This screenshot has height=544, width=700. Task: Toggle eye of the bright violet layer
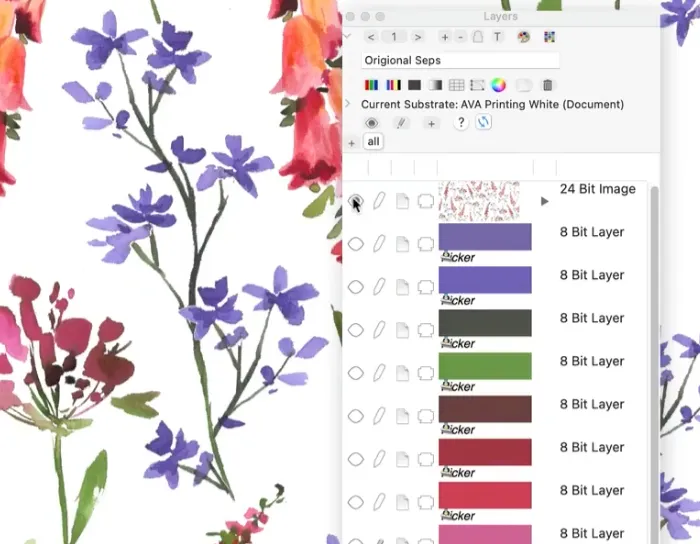pyautogui.click(x=356, y=287)
